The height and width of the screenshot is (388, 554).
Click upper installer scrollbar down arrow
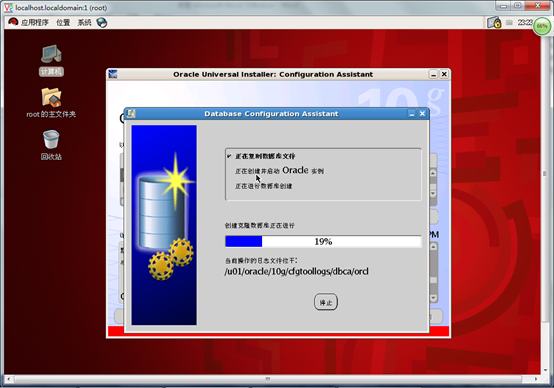pos(433,194)
